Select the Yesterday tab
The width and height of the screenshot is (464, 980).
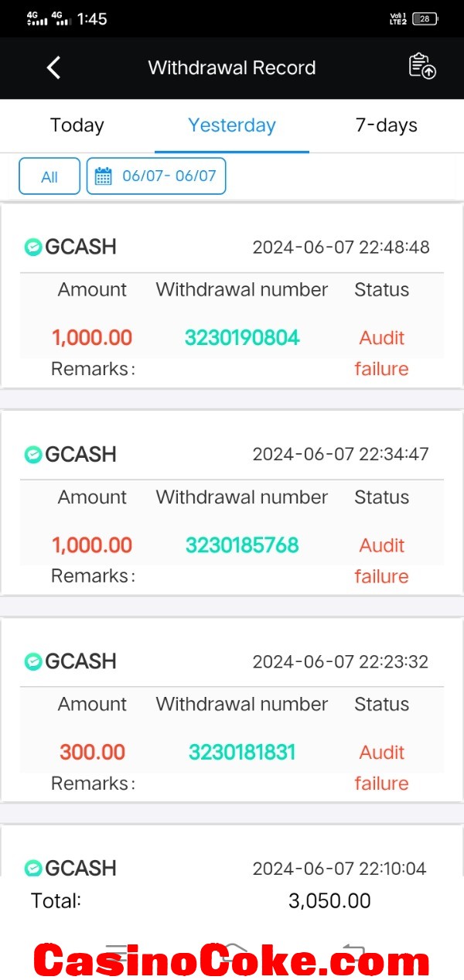coord(232,125)
